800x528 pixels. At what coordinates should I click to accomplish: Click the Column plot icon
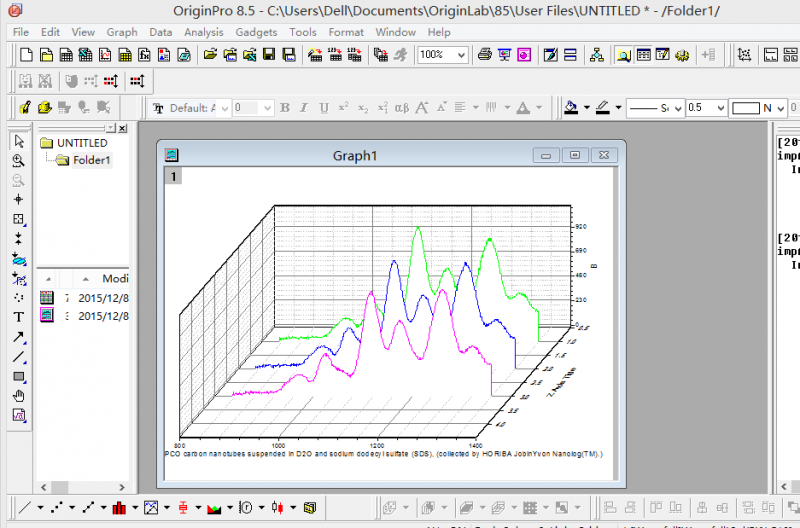tap(119, 508)
